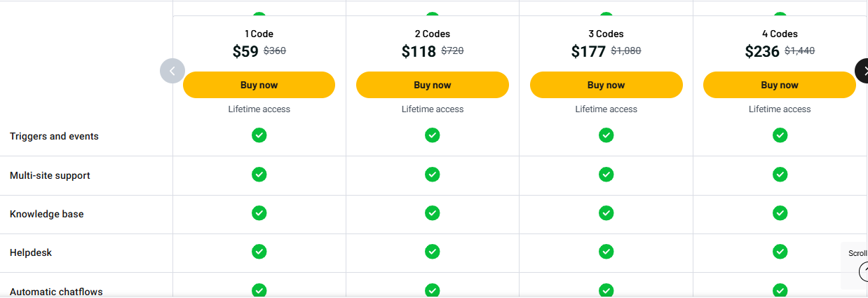Click next arrow in pricing carousel
This screenshot has width=868, height=298.
click(862, 71)
